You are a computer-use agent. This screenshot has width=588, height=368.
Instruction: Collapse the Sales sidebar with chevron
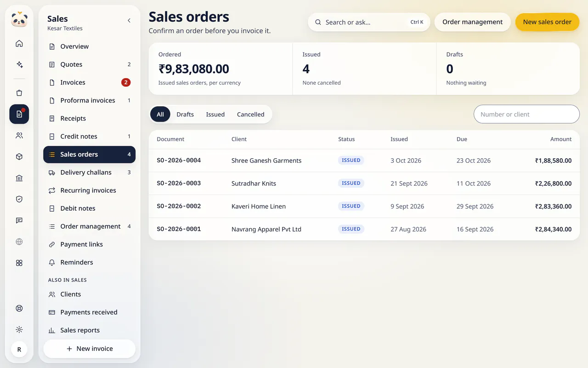click(x=129, y=20)
